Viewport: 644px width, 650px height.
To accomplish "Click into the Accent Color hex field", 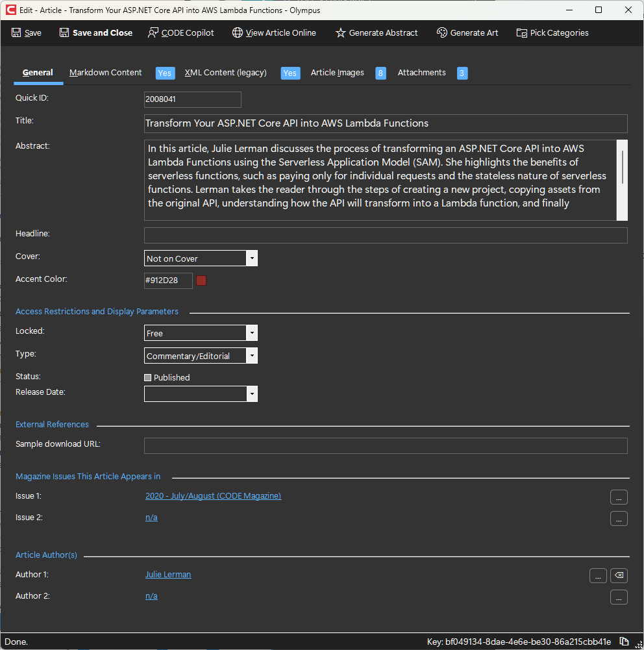I will coord(168,281).
